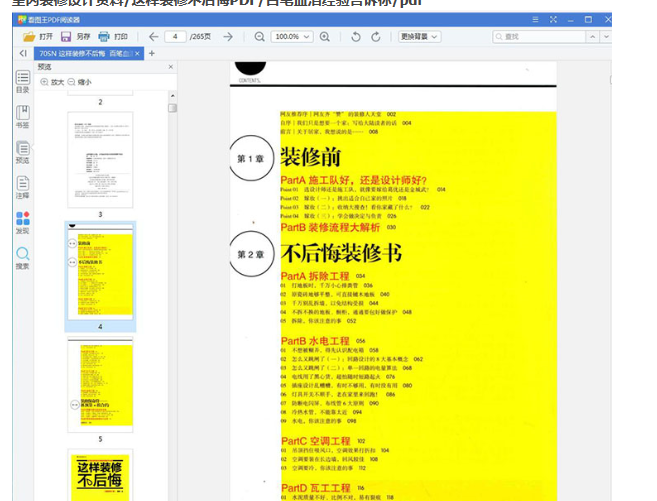Collapse the sidebar with the |< arrow icon

[23, 53]
